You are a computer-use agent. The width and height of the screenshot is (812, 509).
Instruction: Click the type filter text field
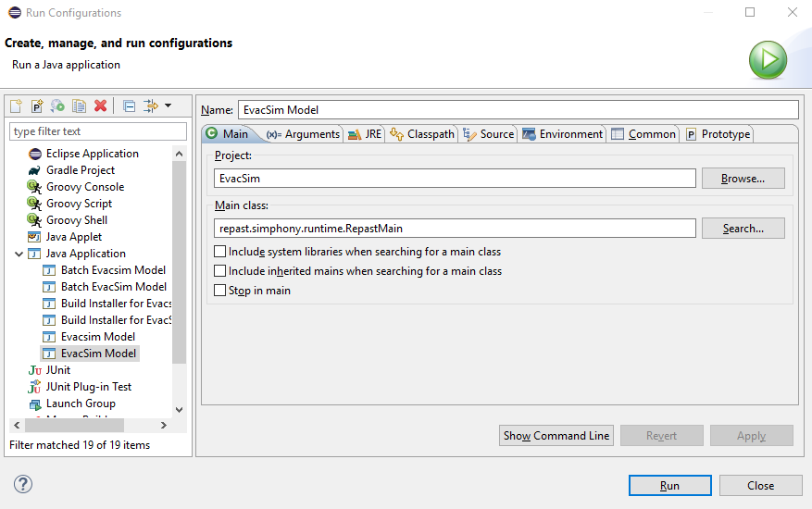coord(98,131)
